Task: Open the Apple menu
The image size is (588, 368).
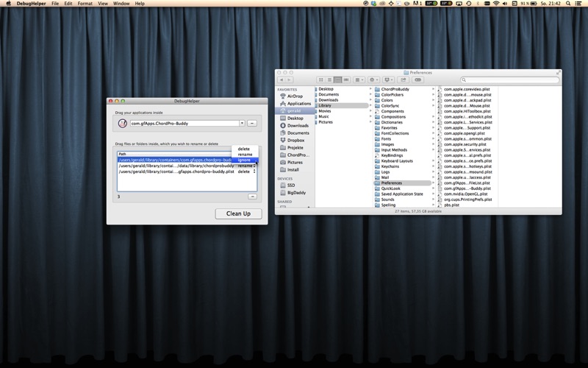Action: [8, 4]
